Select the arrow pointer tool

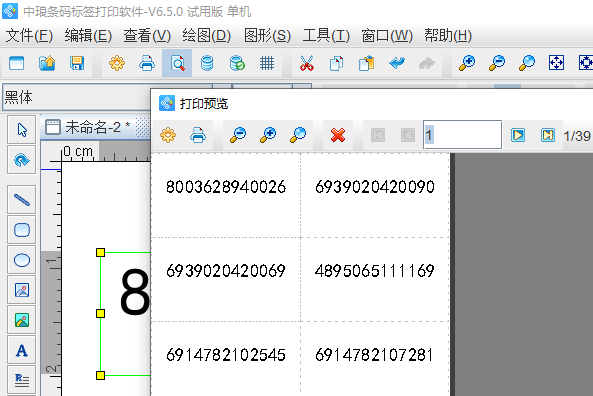pos(22,130)
